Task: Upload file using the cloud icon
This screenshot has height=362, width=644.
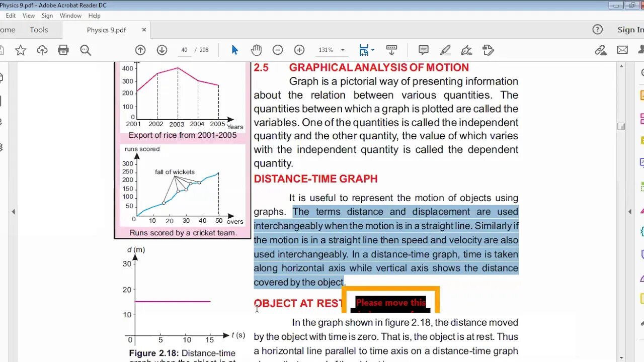Action: 42,50
